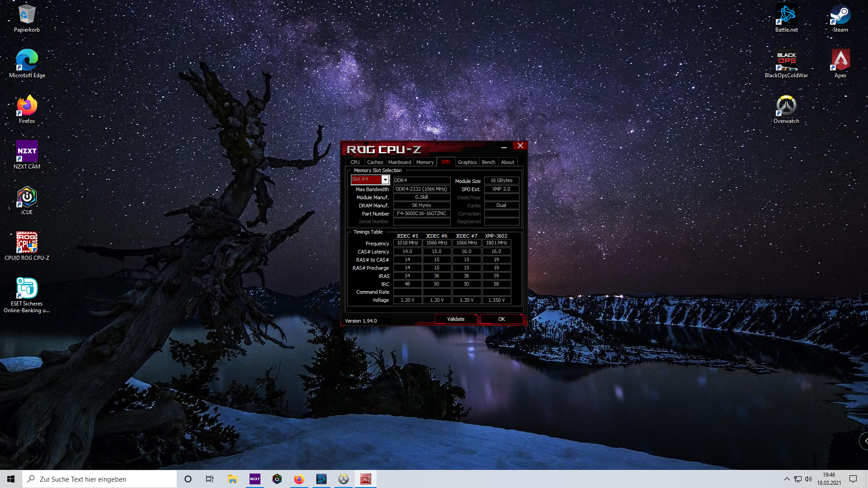Image resolution: width=868 pixels, height=488 pixels.
Task: Switch to the Mainboard tab
Action: tap(399, 162)
